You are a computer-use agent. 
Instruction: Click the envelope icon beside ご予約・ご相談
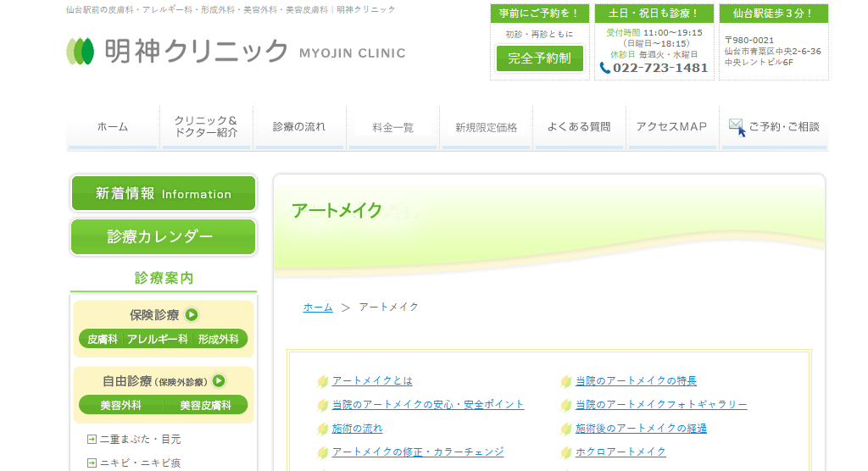coord(737,126)
